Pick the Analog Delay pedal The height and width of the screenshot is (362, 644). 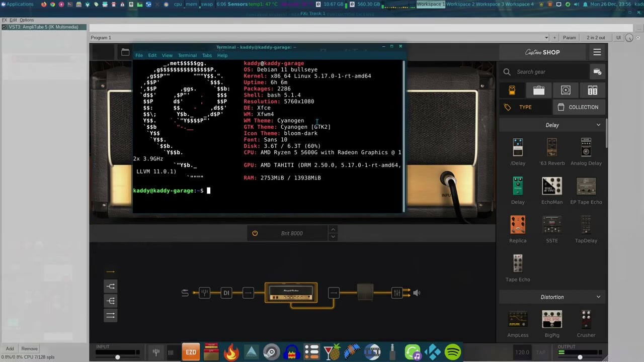(586, 147)
